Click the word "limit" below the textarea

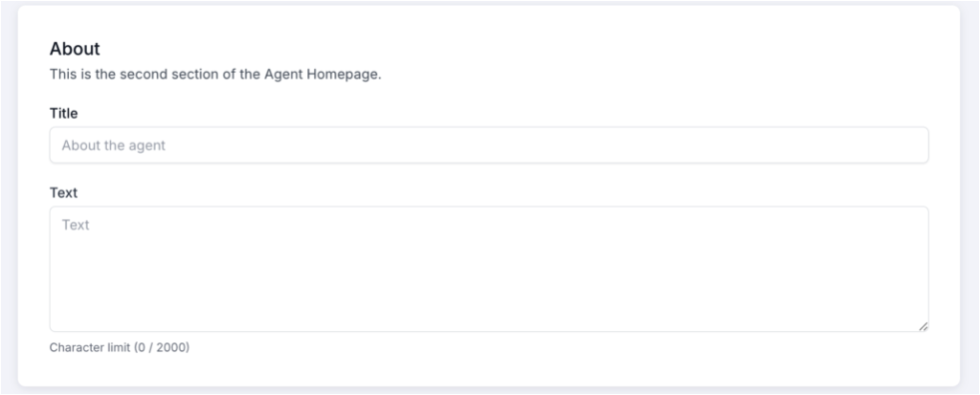click(119, 347)
